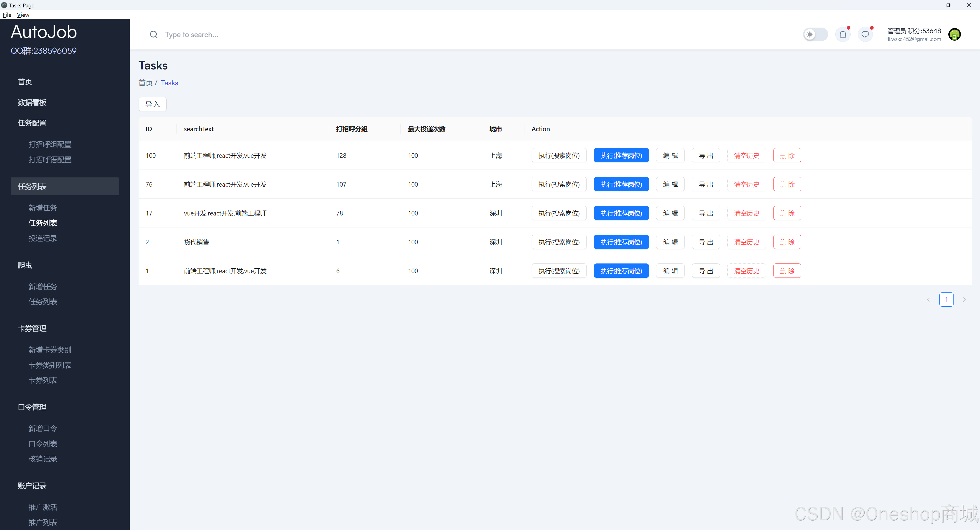Run 执行(推荐岗位) for task ID 100
Viewport: 980px width, 530px height.
621,155
